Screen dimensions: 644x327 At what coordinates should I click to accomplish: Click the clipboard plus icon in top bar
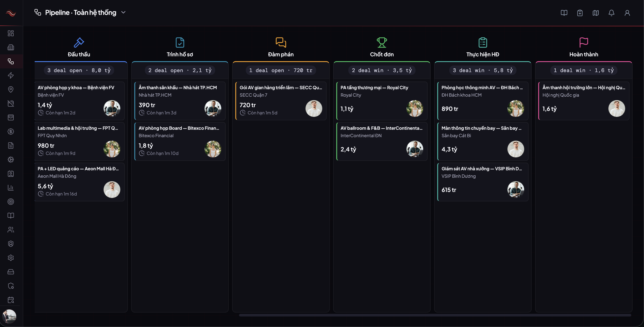580,13
